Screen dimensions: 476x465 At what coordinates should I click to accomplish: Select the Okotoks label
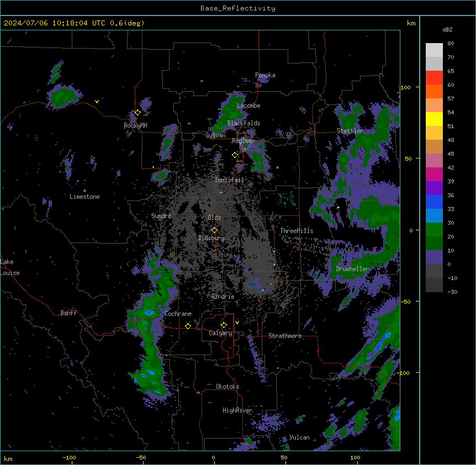coord(228,387)
